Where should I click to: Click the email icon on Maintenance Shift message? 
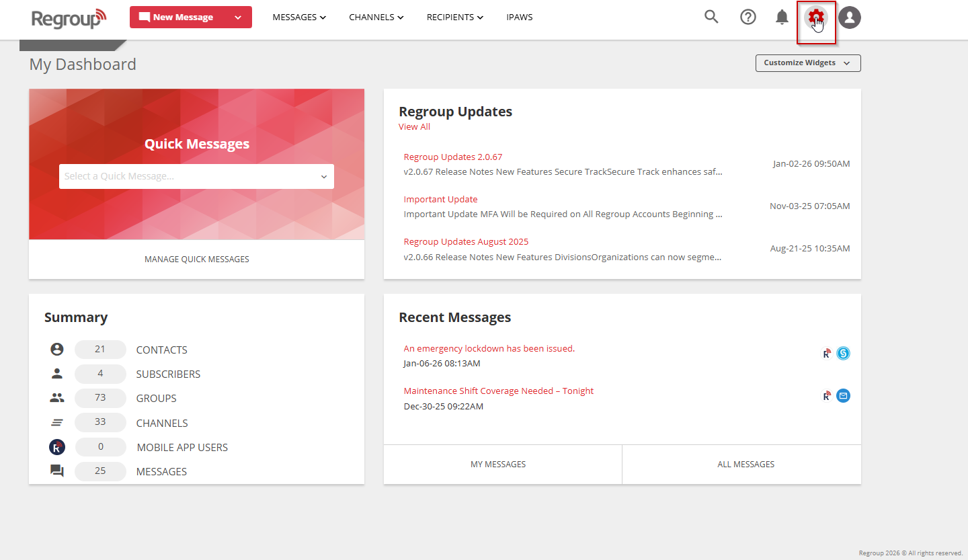pyautogui.click(x=843, y=396)
